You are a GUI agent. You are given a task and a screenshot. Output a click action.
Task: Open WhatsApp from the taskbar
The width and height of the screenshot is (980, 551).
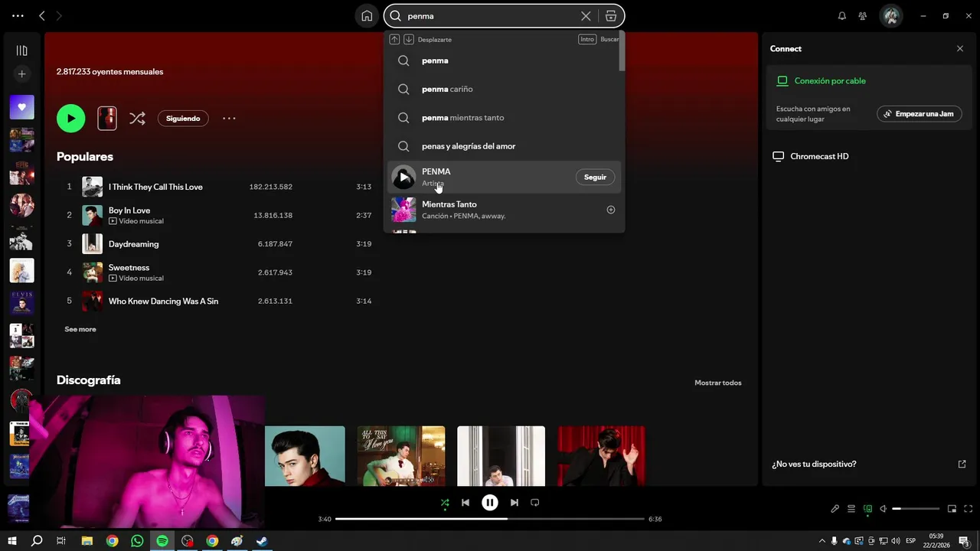pyautogui.click(x=137, y=541)
